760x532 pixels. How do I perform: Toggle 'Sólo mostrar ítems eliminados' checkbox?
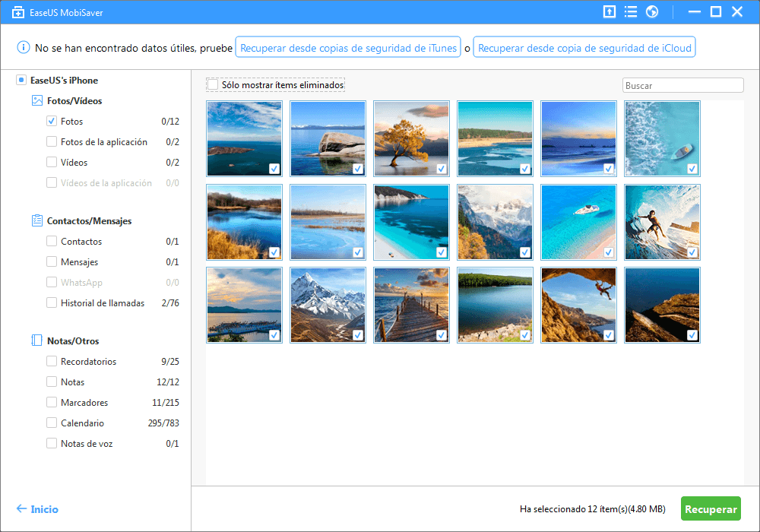point(213,85)
